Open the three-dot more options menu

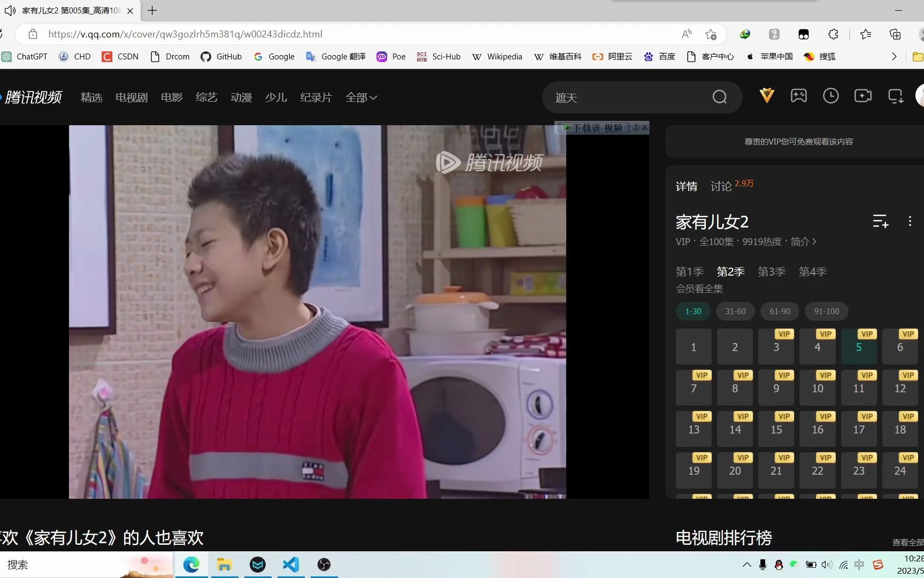pyautogui.click(x=910, y=221)
